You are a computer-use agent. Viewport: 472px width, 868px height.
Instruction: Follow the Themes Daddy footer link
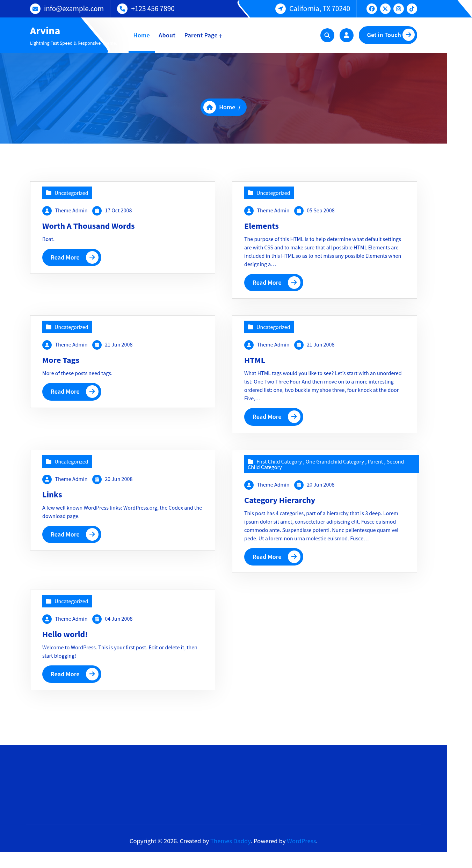tap(231, 841)
